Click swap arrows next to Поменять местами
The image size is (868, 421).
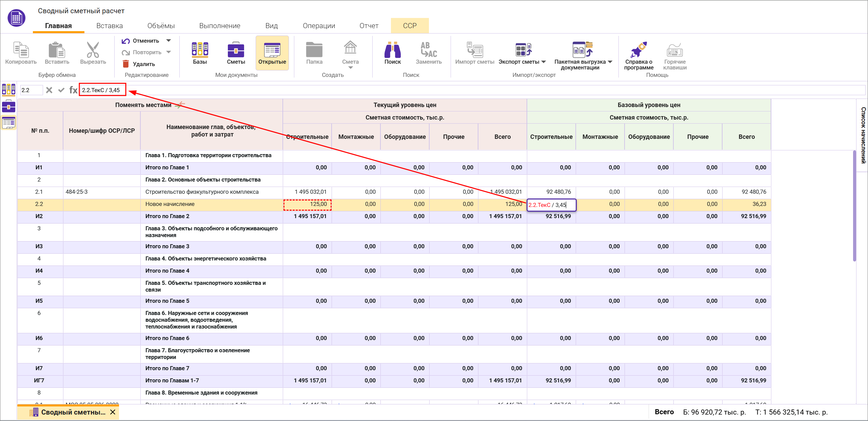[180, 105]
